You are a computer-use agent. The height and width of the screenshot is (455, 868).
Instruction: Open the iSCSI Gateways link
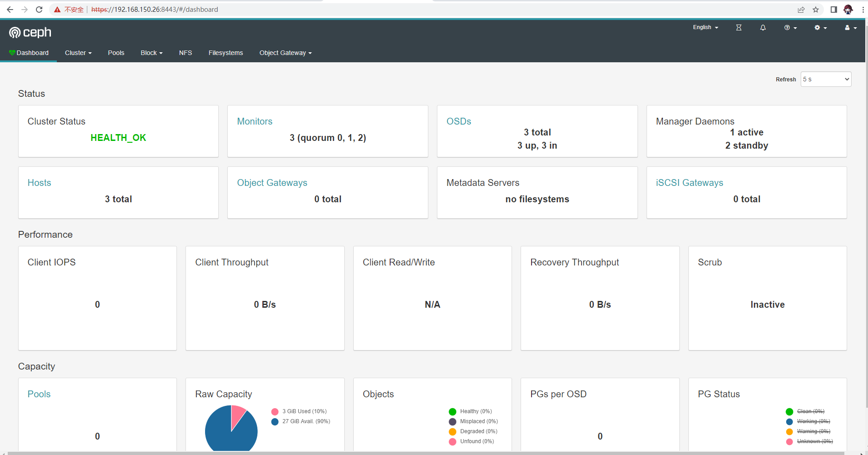689,183
